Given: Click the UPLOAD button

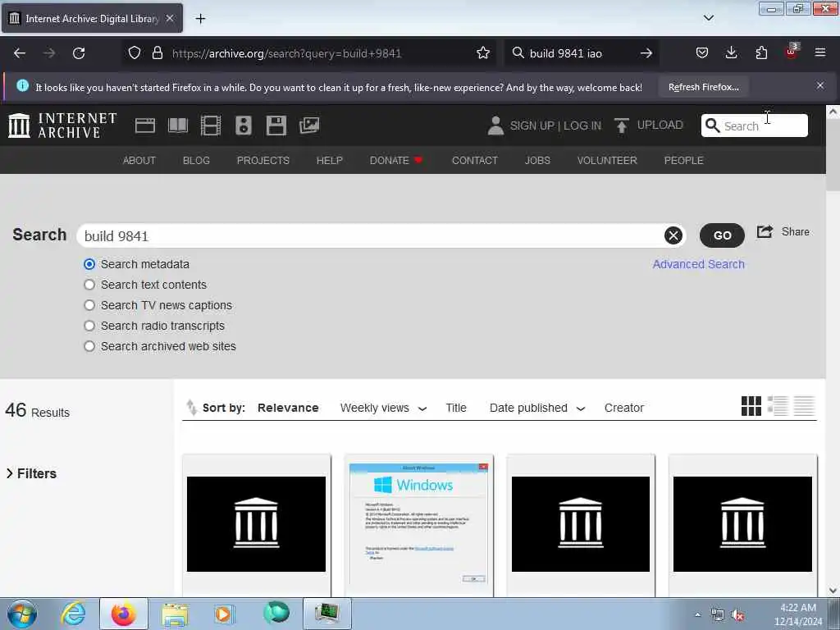Looking at the screenshot, I should tap(649, 126).
